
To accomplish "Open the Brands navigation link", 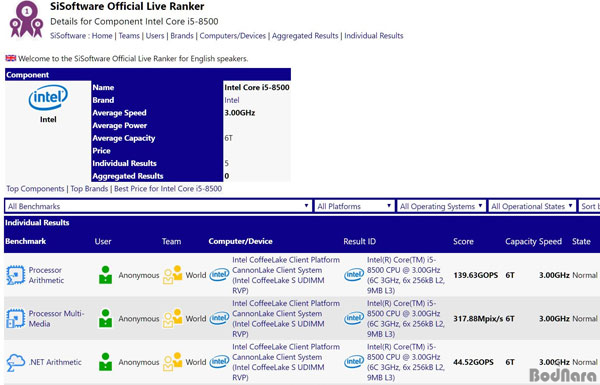I will (x=182, y=36).
